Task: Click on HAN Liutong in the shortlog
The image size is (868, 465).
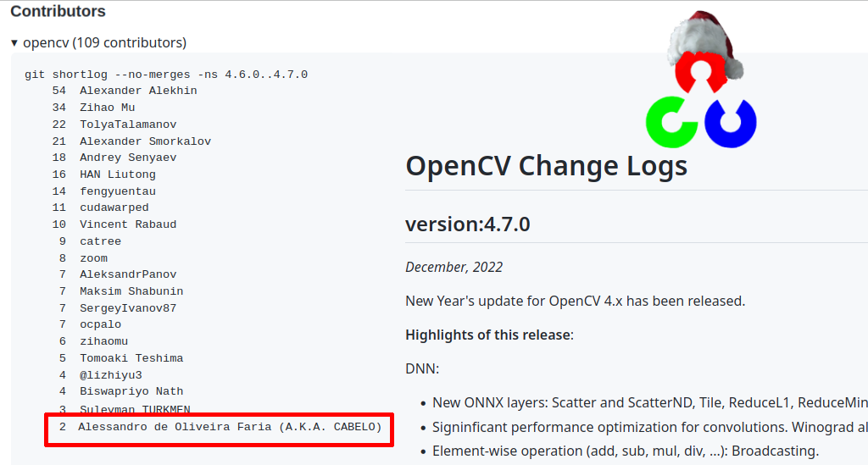Action: pyautogui.click(x=117, y=174)
